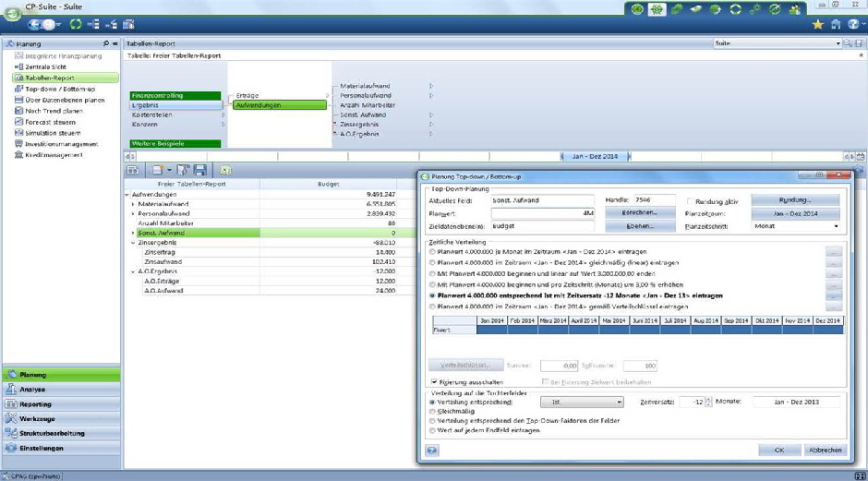This screenshot has height=481, width=868.
Task: Click the magnifier icon beside Suite dropdown
Action: pos(848,43)
